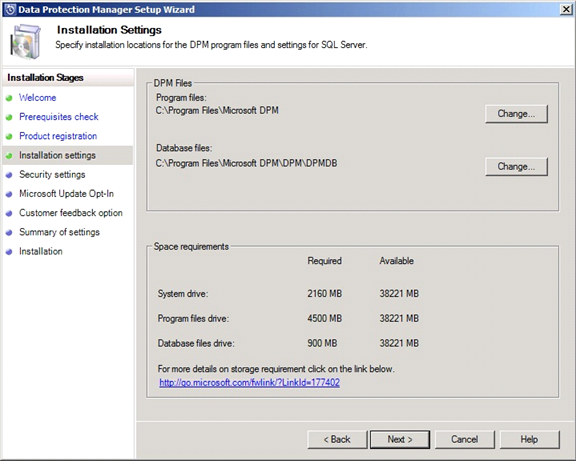Click blue bullet beside Summary of settings
This screenshot has height=461, width=576.
tap(9, 233)
